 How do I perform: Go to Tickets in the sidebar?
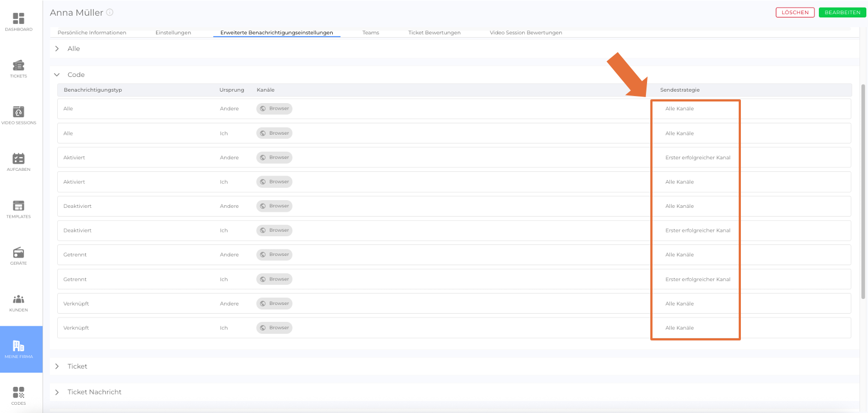19,68
